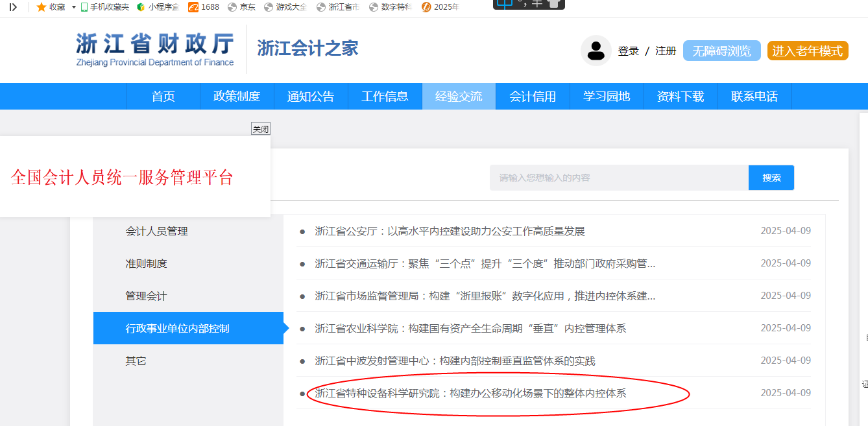Click the 注册 link
Screen dimensions: 868x426
coord(666,51)
